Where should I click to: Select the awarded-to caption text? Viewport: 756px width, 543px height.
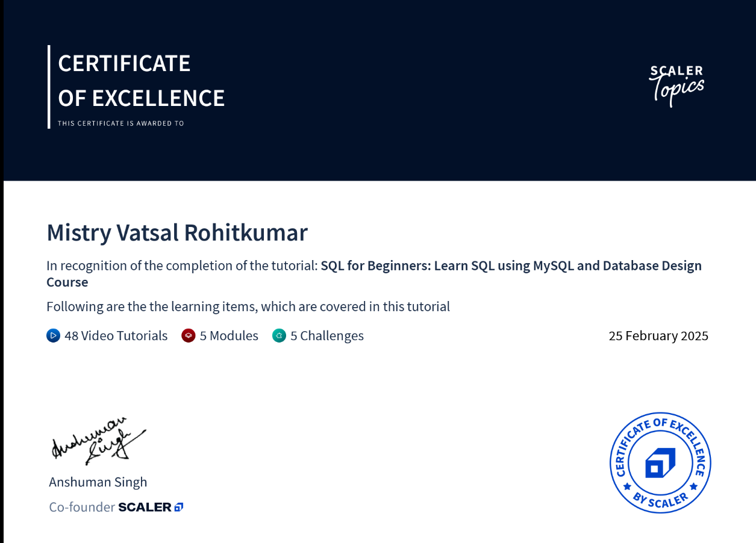click(x=120, y=123)
